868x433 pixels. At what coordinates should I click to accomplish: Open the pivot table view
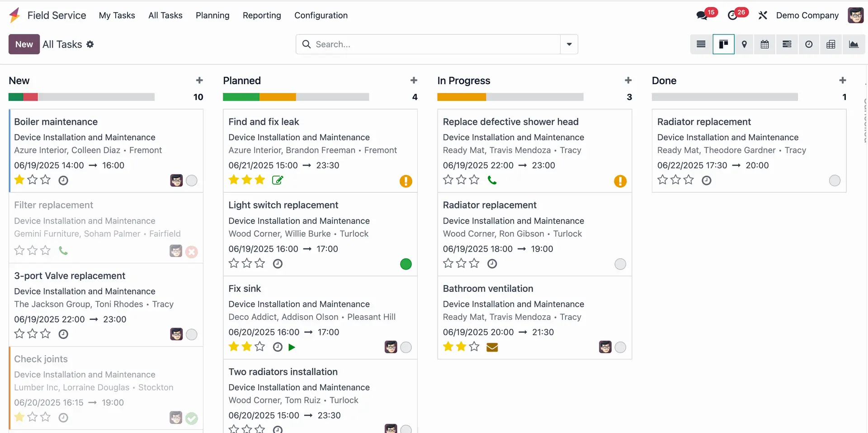[x=831, y=44]
